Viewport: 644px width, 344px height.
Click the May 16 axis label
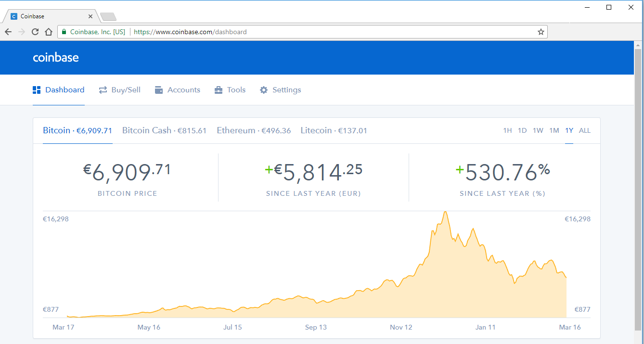pyautogui.click(x=149, y=327)
